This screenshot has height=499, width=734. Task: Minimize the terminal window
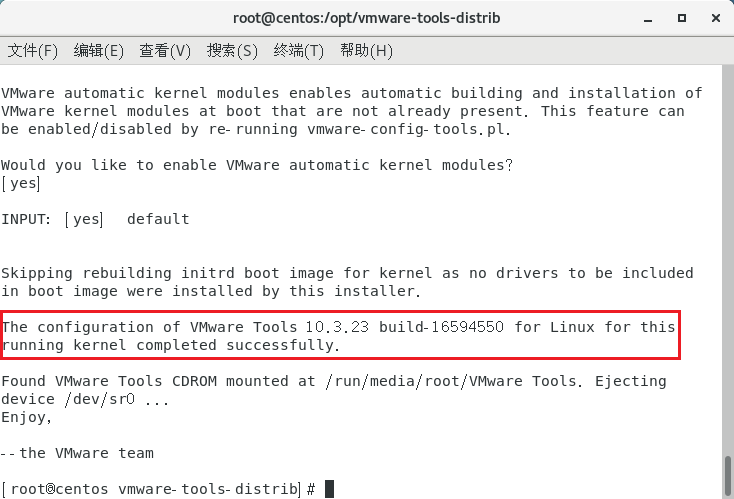(648, 19)
